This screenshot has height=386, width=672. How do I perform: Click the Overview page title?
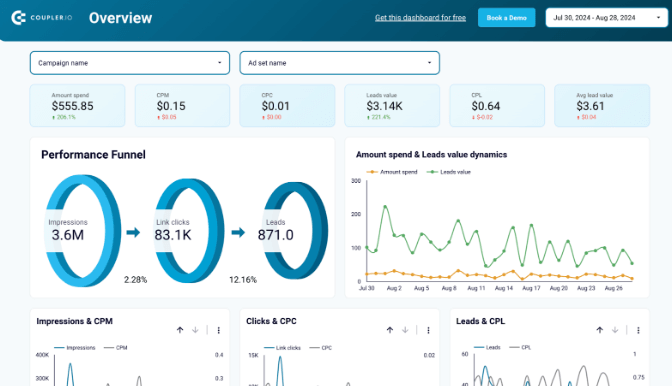(120, 18)
